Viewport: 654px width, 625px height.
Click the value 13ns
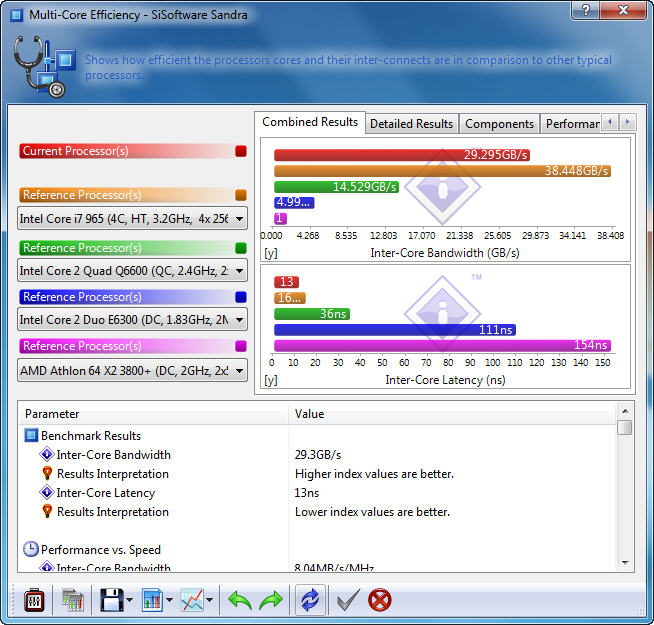coord(307,493)
